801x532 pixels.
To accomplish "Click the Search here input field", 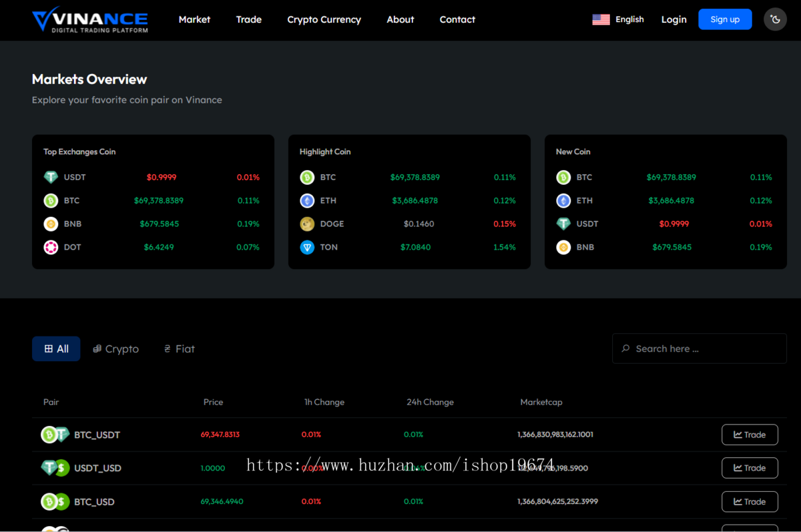I will click(699, 348).
